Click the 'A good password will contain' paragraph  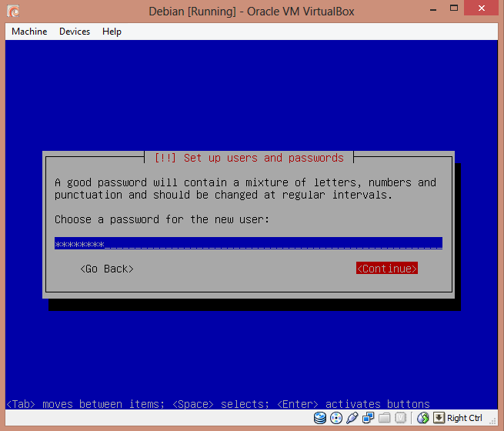pyautogui.click(x=245, y=189)
